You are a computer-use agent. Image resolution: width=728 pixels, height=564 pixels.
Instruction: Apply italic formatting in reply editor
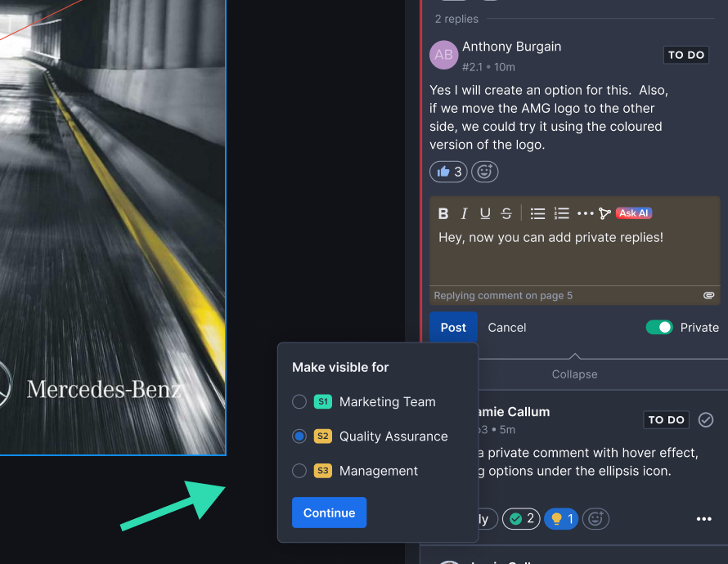point(464,213)
